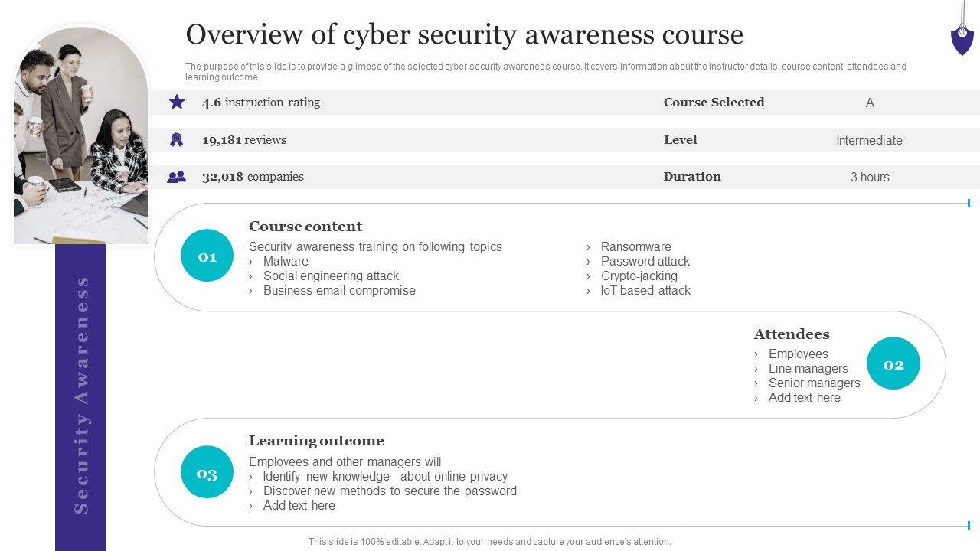This screenshot has height=551, width=980.
Task: Click the purple shield icon at top right
Action: (962, 38)
